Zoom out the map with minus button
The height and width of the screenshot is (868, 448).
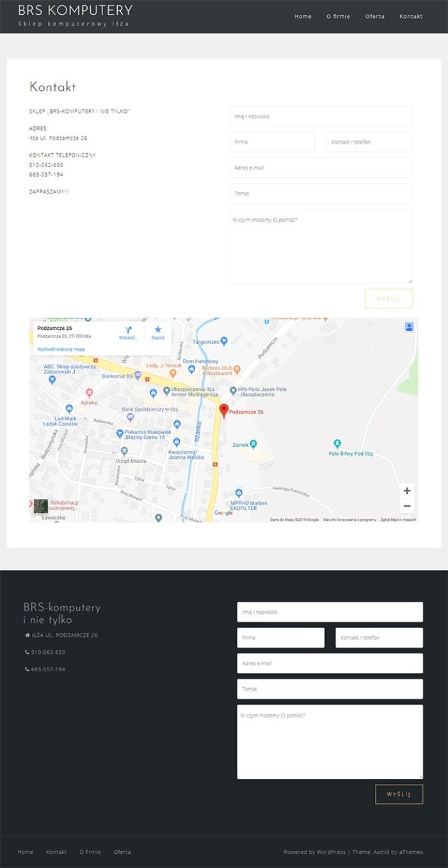tap(407, 506)
